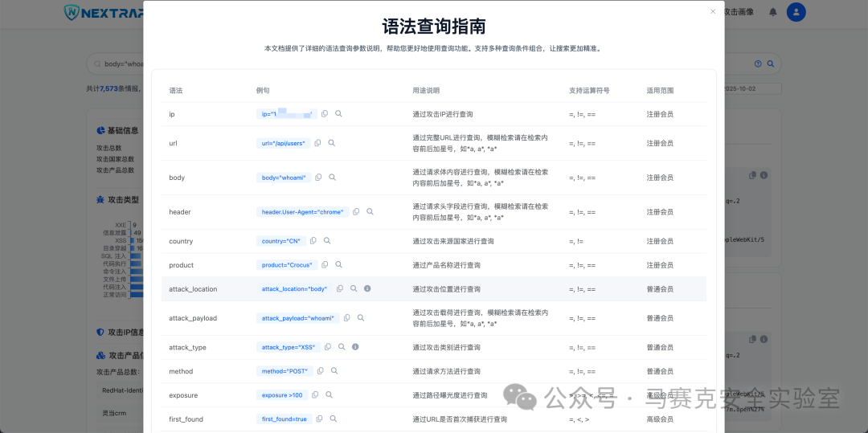Search using the ip example query
Viewport: 868px width, 433px height.
tap(338, 113)
